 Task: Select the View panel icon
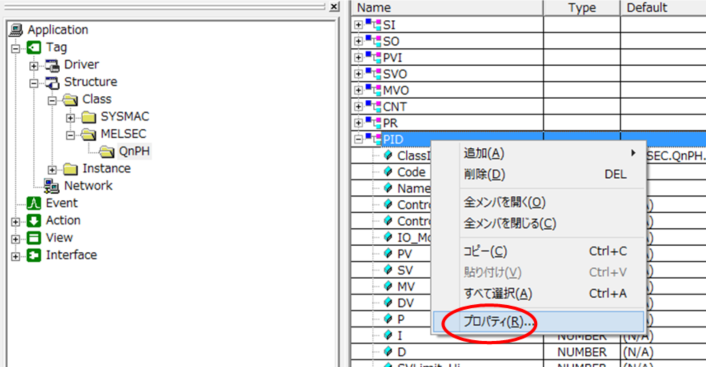tap(34, 238)
